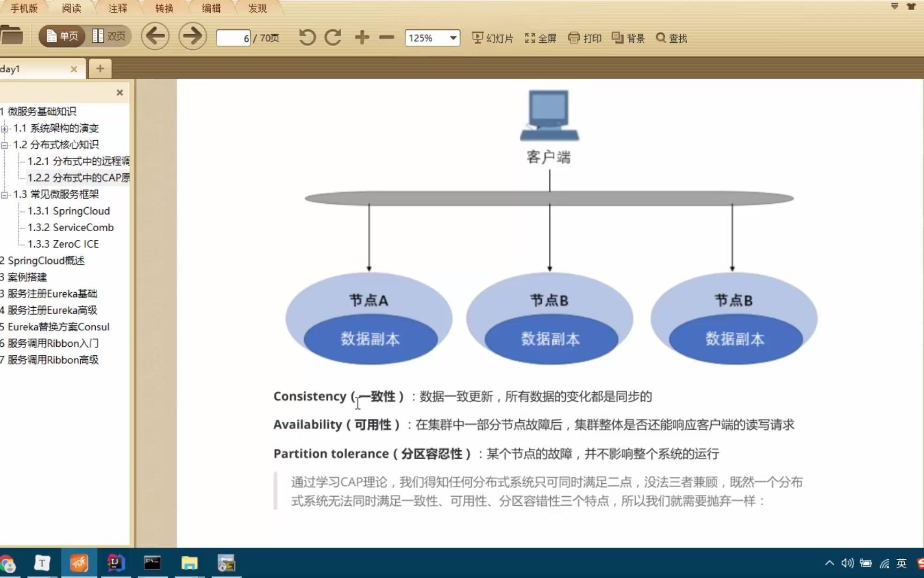Zoom in with the plus icon

click(362, 37)
